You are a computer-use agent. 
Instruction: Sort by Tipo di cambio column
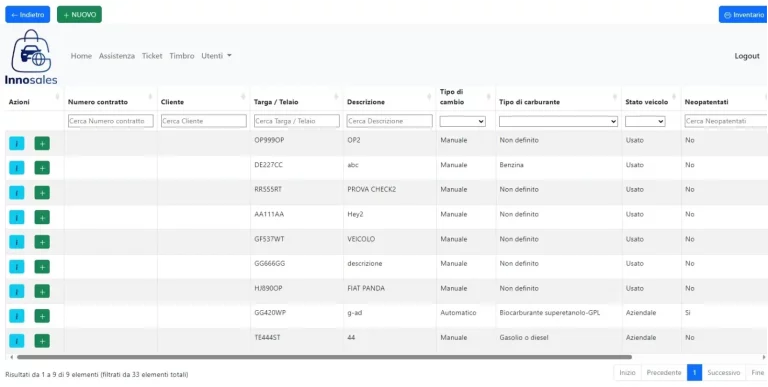466,97
